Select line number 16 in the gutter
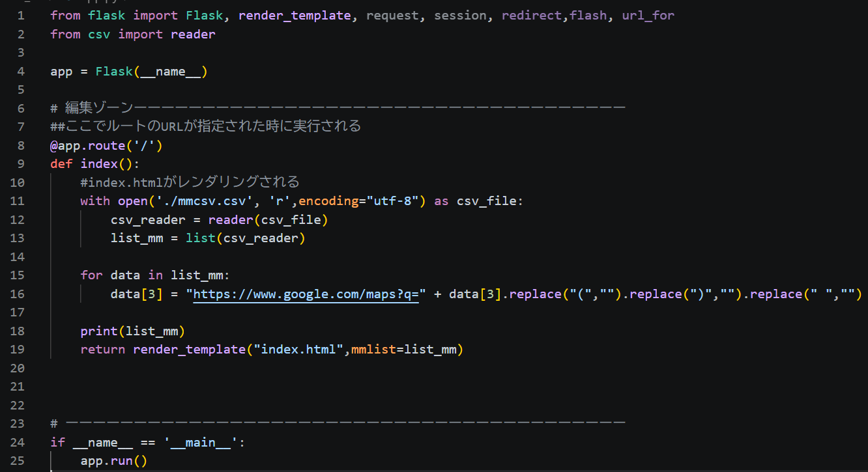868x472 pixels. click(18, 294)
